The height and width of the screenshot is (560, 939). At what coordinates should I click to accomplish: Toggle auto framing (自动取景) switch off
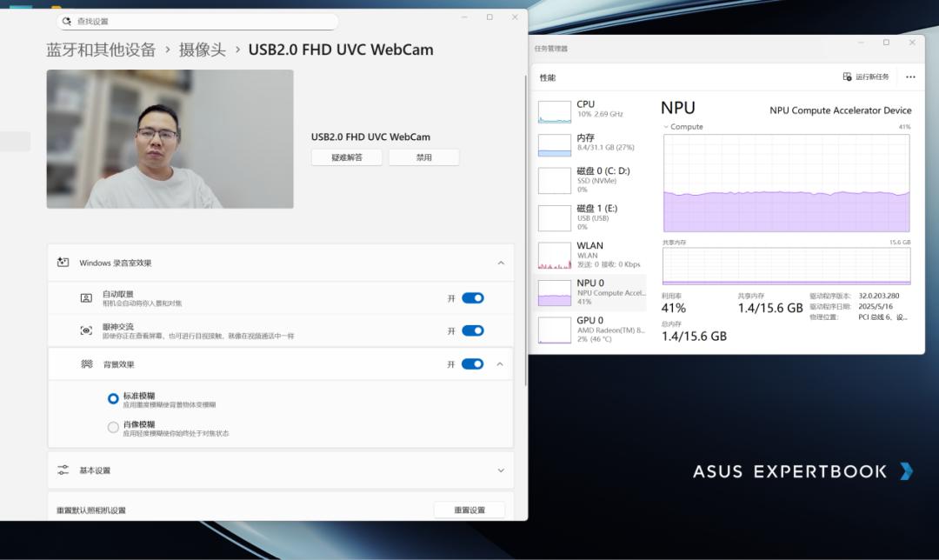tap(472, 298)
